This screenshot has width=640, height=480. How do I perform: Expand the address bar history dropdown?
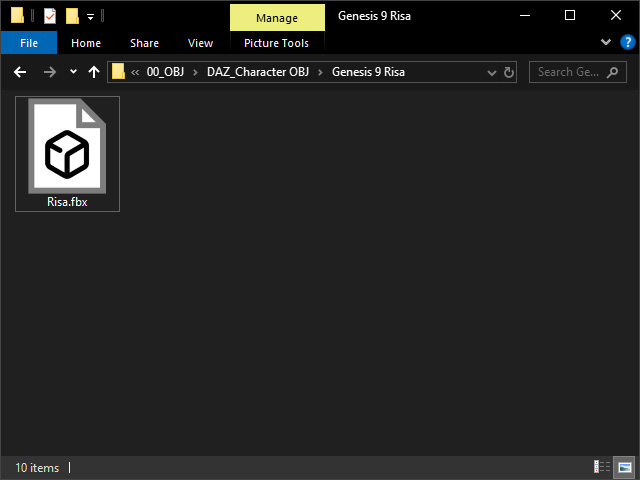(x=492, y=73)
